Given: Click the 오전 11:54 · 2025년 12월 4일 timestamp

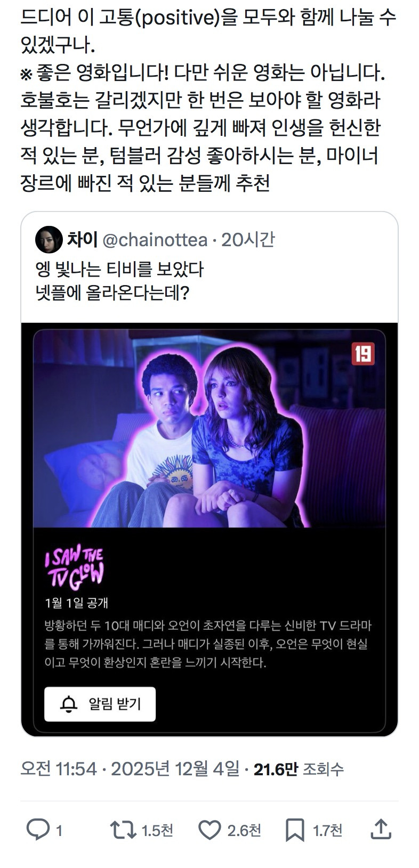Looking at the screenshot, I should coord(130,768).
